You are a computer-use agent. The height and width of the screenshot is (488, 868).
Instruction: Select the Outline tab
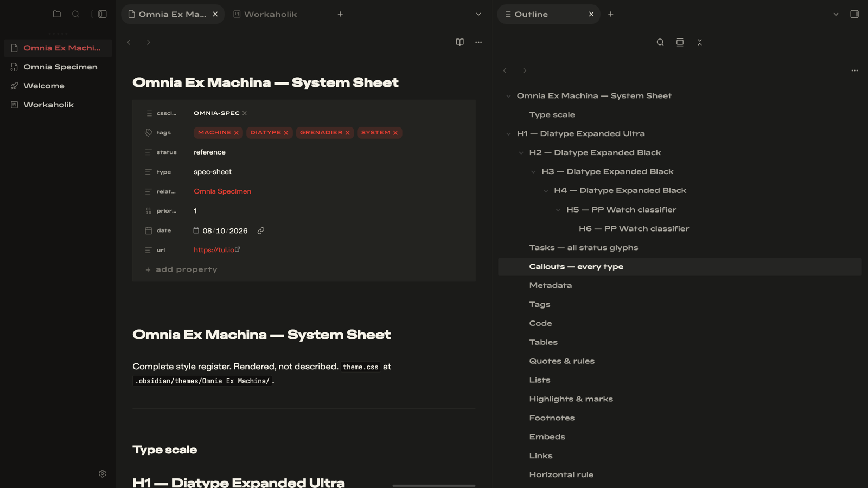click(548, 14)
